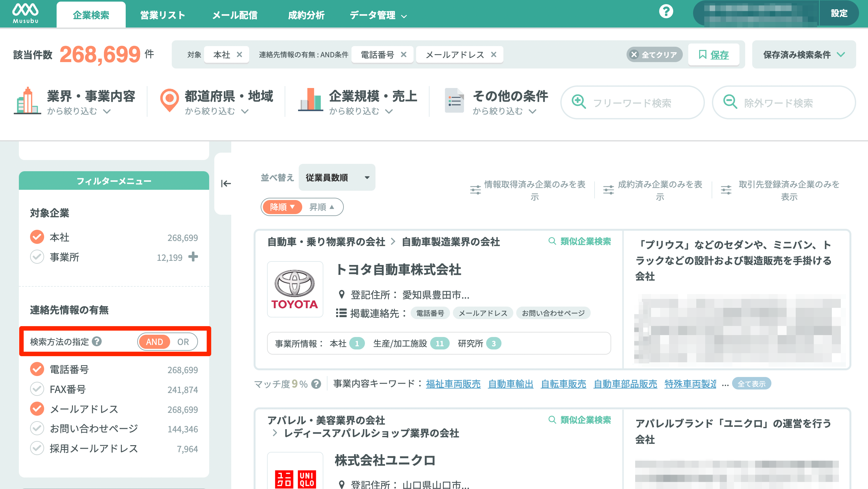Expand 業界・事業内容 から絞り込む
The image size is (868, 489).
[79, 111]
